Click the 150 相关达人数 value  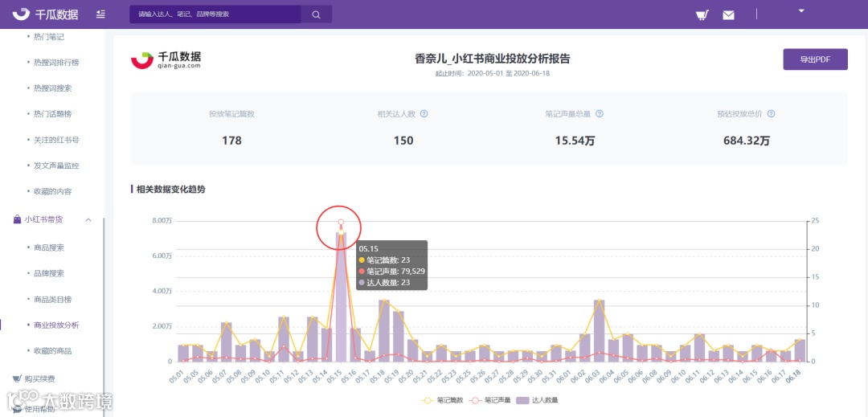coord(403,141)
